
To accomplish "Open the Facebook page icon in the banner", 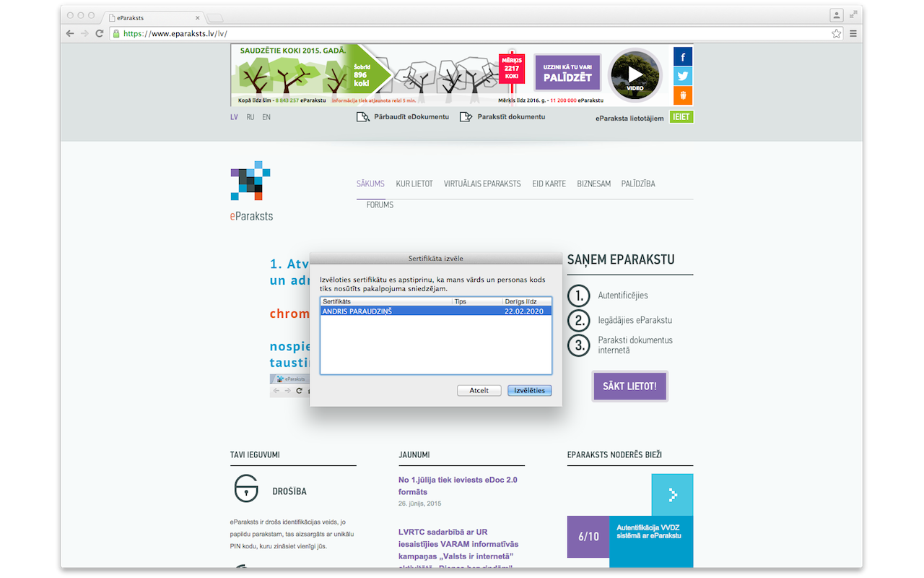I will (681, 56).
